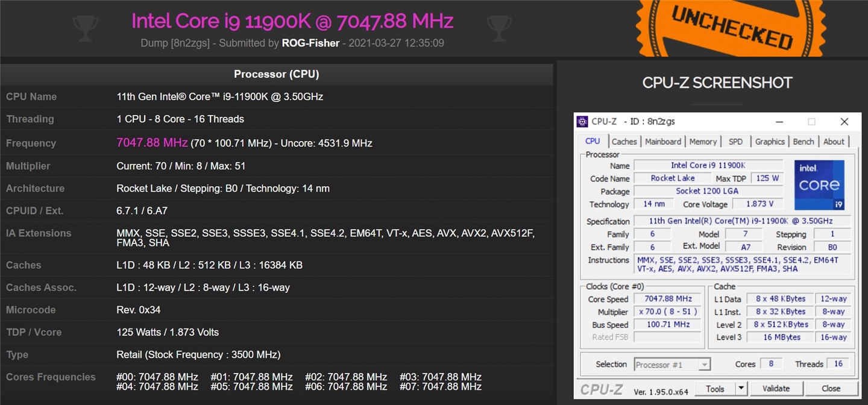The height and width of the screenshot is (405, 868).
Task: Click the CPU-Z application icon in title bar
Action: [582, 121]
